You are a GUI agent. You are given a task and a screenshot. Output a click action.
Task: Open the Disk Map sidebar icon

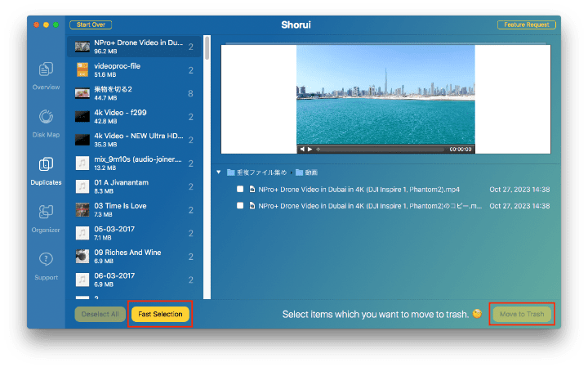point(46,117)
